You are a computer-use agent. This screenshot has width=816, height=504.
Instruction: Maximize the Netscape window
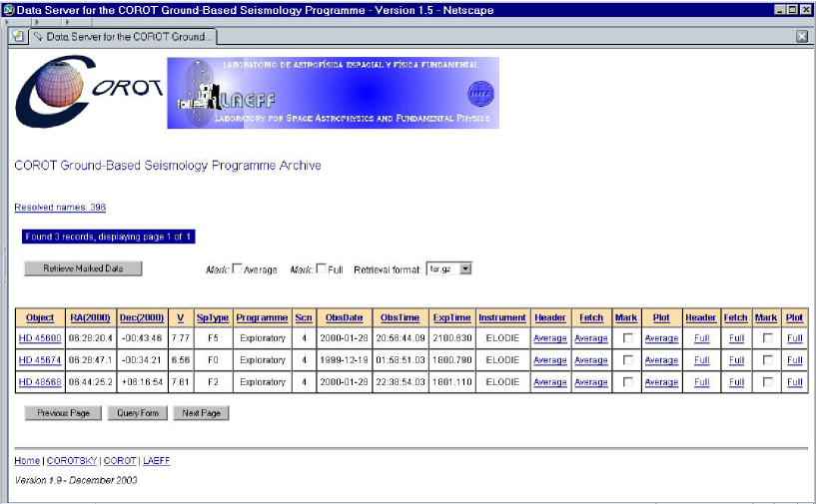pos(792,9)
